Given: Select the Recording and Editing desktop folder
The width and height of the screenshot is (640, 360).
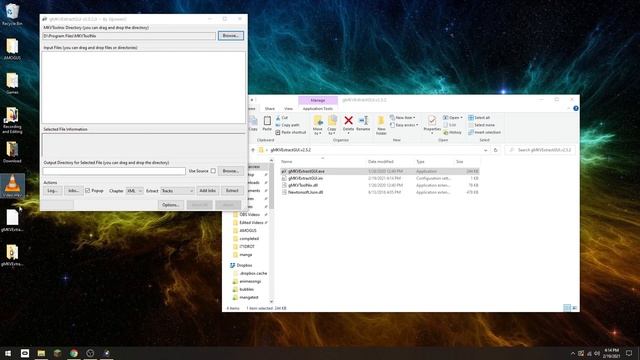Looking at the screenshot, I should coord(12,120).
